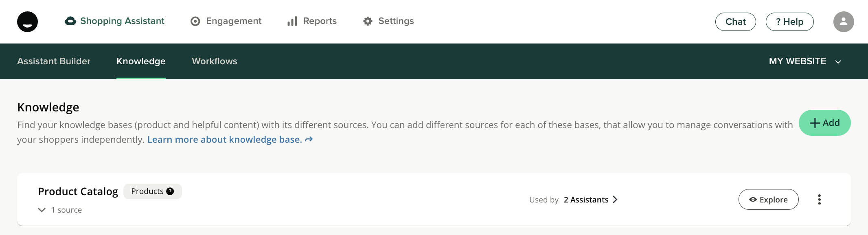Select the Knowledge tab
The image size is (868, 235).
pyautogui.click(x=141, y=61)
